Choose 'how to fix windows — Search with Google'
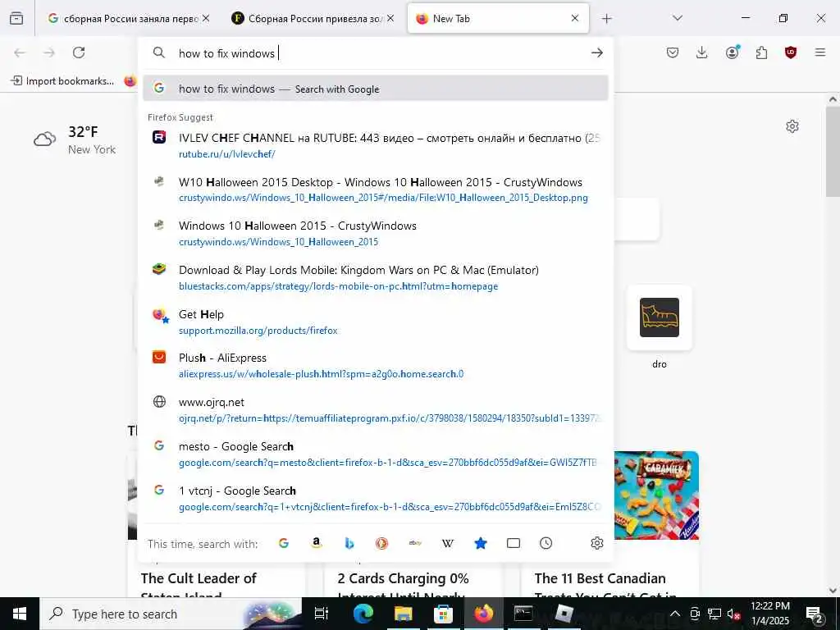 click(x=375, y=89)
